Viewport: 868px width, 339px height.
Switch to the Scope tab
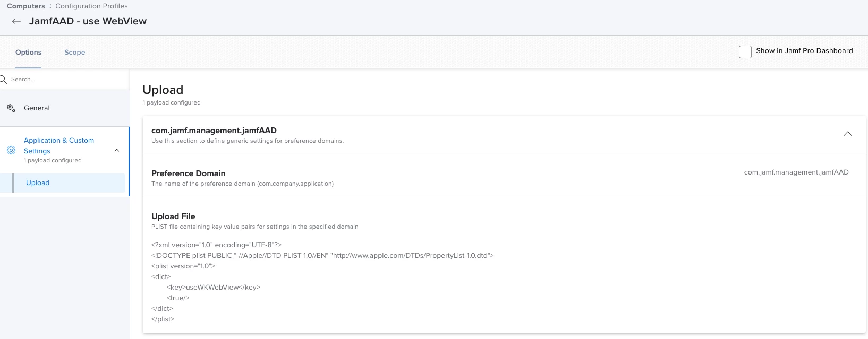tap(74, 53)
